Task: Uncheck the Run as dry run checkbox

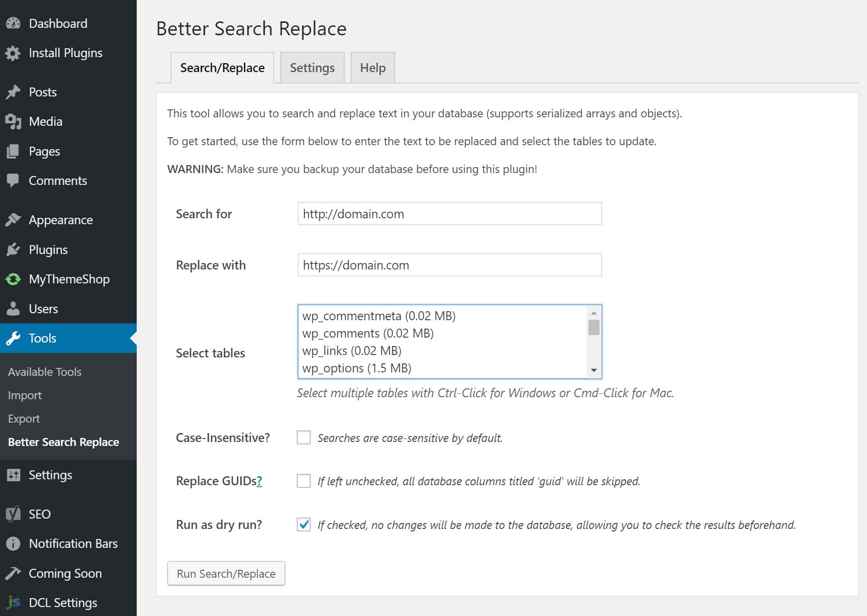Action: click(x=304, y=525)
